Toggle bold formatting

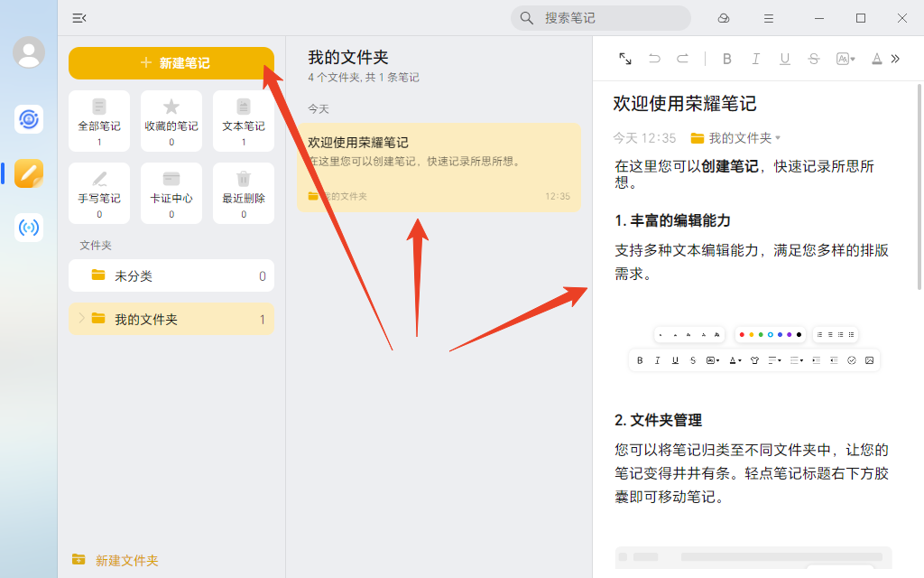(726, 59)
